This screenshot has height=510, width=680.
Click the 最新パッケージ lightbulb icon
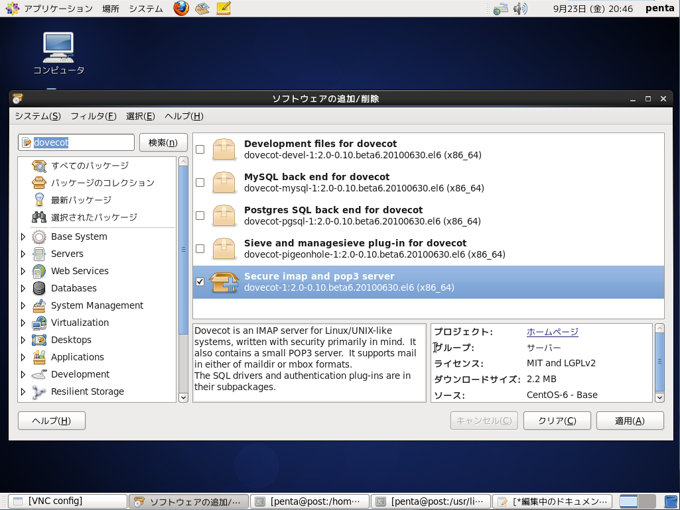pyautogui.click(x=39, y=200)
